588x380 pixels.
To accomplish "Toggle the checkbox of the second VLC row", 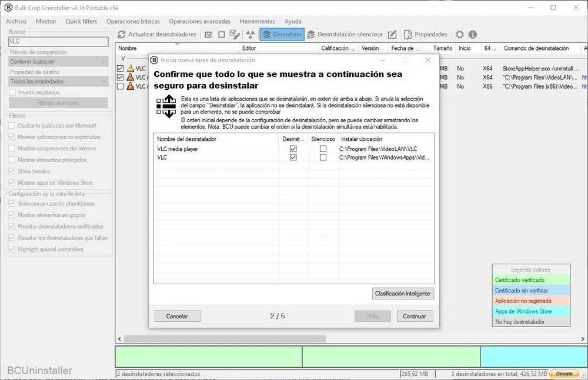I will pyautogui.click(x=120, y=77).
